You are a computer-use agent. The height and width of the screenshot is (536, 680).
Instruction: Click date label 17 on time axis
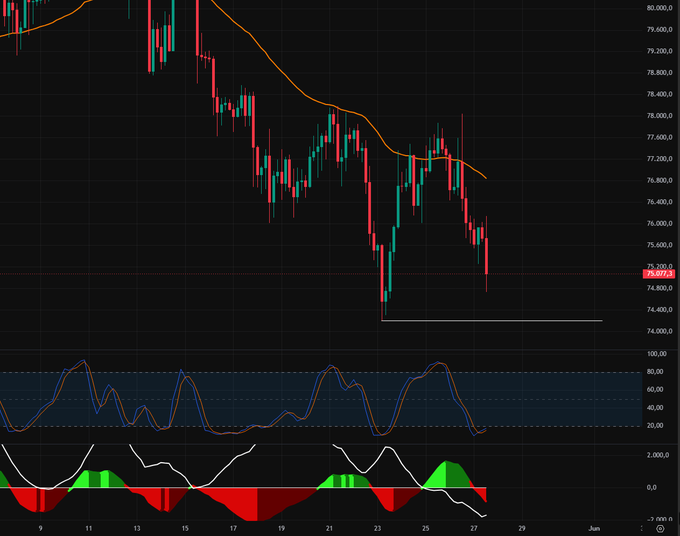point(233,528)
